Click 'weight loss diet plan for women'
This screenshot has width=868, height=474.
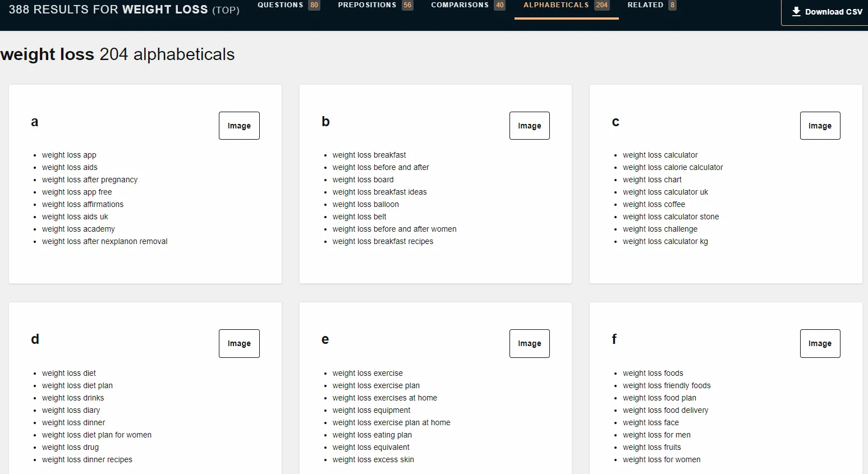[x=97, y=435]
